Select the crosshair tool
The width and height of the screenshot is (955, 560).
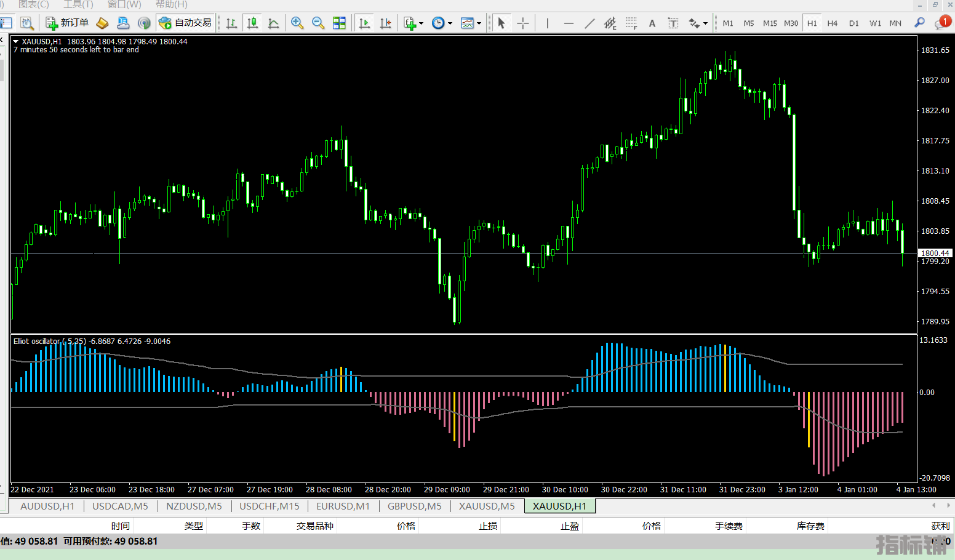pos(523,23)
